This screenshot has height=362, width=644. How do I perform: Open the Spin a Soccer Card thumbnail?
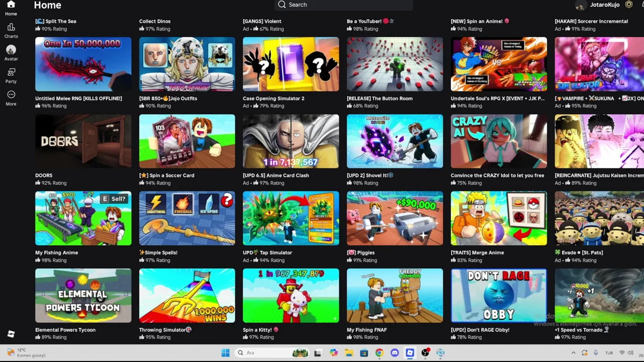click(x=187, y=141)
